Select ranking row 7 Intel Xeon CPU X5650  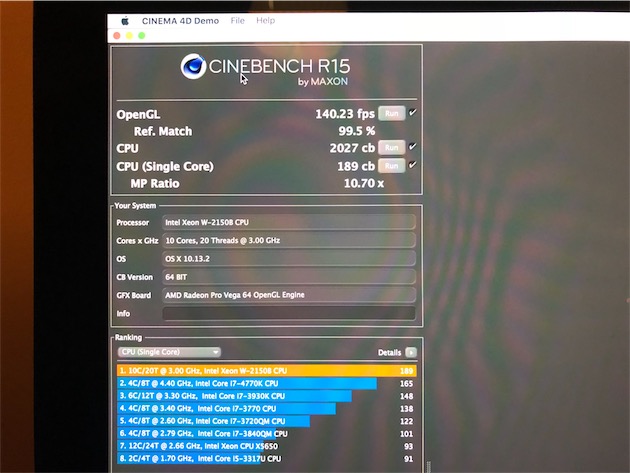pos(267,446)
